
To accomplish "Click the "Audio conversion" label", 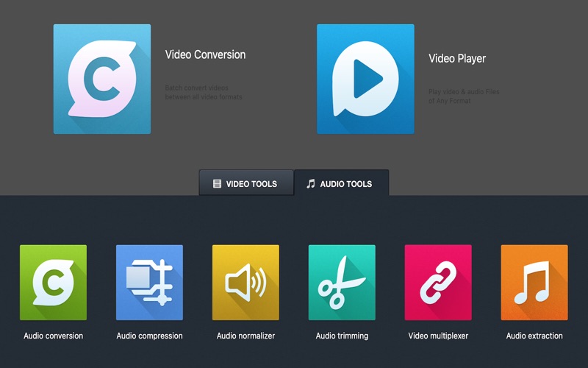I will pos(53,336).
